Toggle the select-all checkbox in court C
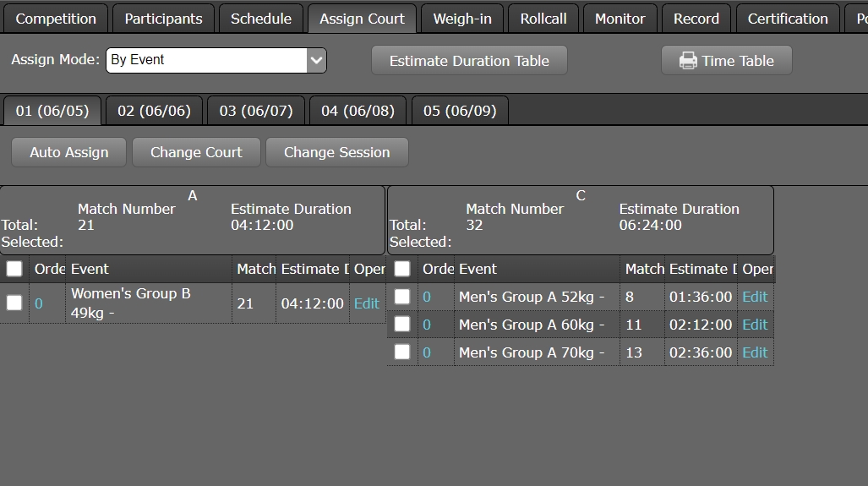Image resolution: width=868 pixels, height=486 pixels. click(x=402, y=269)
